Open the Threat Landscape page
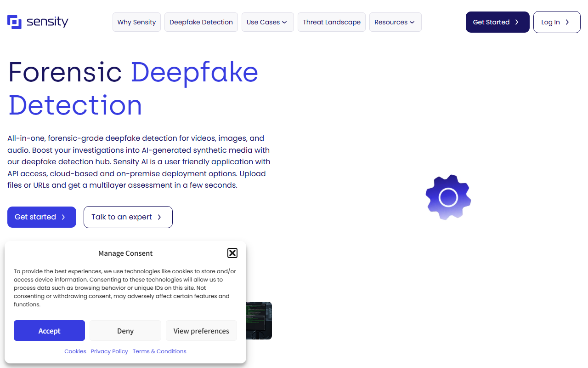Viewport: 588px width, 368px height. click(332, 22)
